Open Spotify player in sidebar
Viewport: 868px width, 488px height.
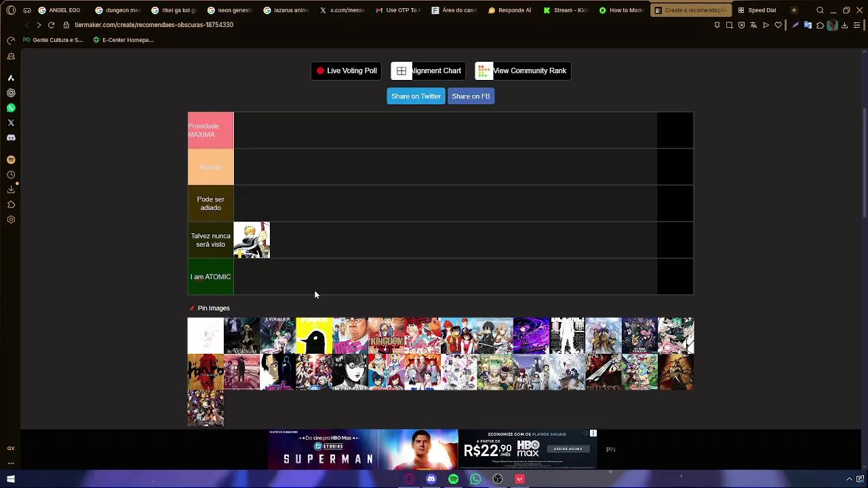[11, 160]
